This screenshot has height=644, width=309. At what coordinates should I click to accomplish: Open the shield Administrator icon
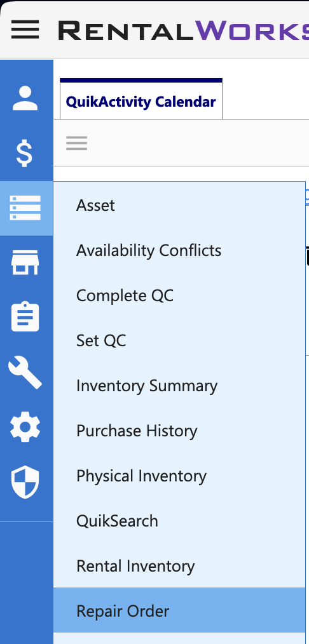point(25,482)
